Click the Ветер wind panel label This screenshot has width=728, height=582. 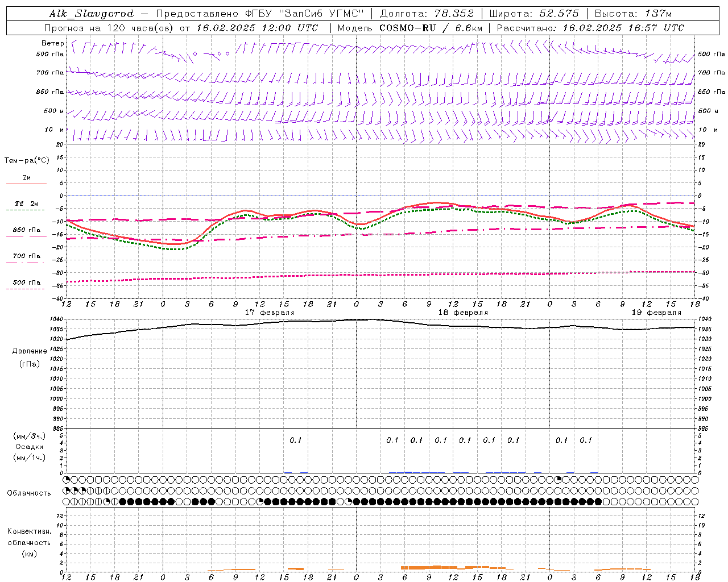[x=52, y=43]
